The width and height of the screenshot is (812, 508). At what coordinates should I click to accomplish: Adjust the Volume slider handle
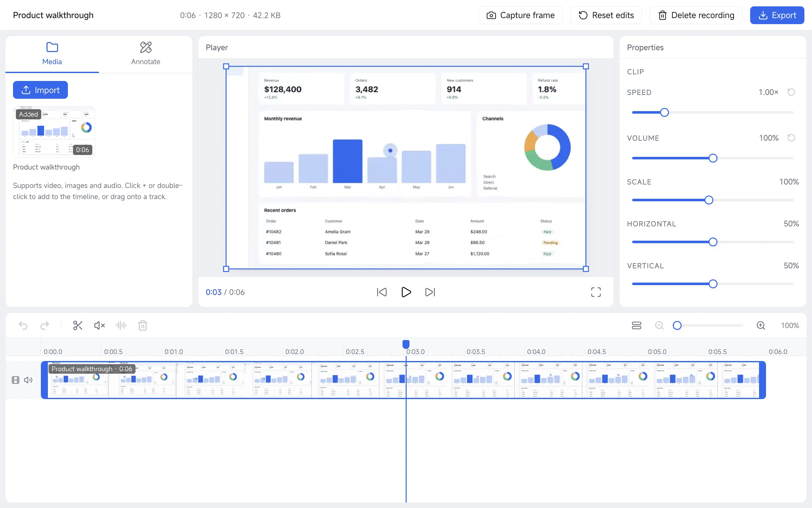(x=713, y=158)
